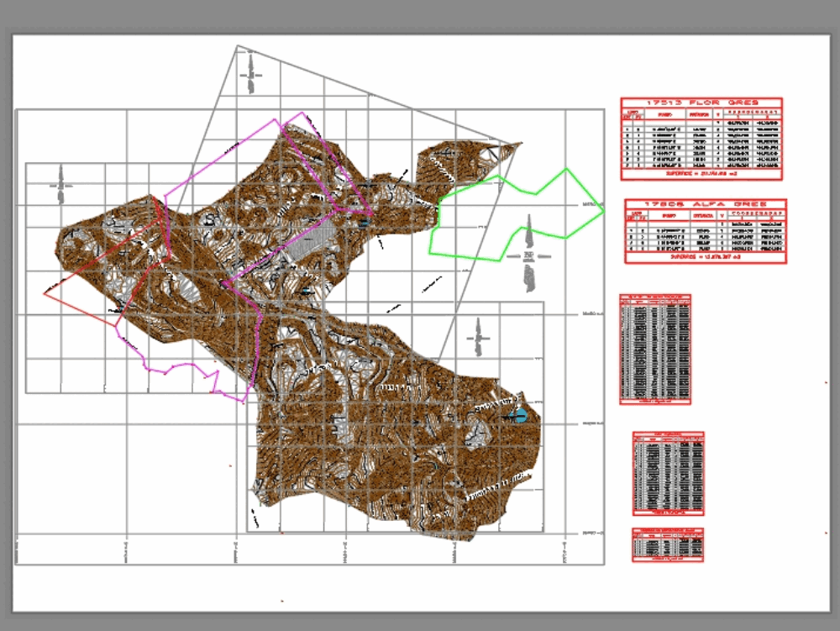Click the bottom-right small red data table
This screenshot has width=840, height=631.
(666, 544)
